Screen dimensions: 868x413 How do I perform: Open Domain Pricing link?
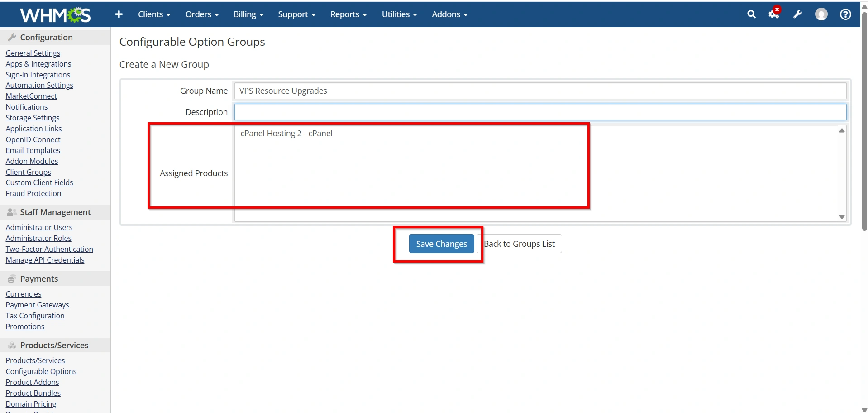click(x=31, y=404)
